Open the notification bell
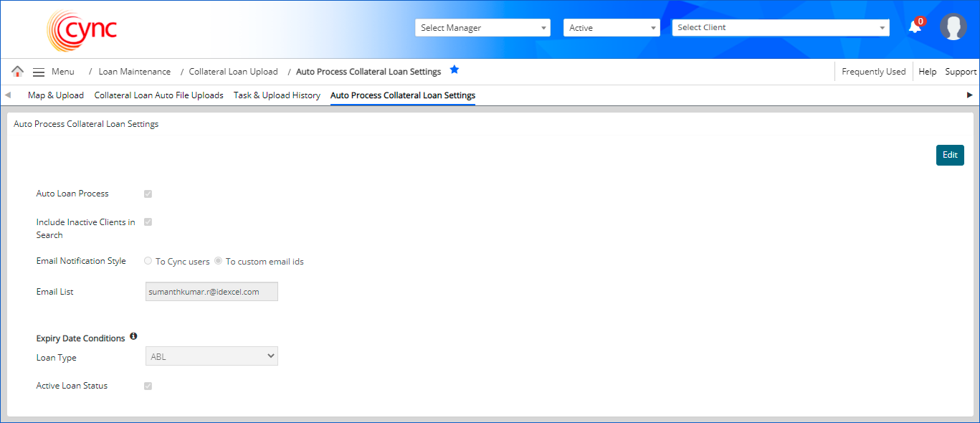The image size is (980, 423). [x=915, y=27]
